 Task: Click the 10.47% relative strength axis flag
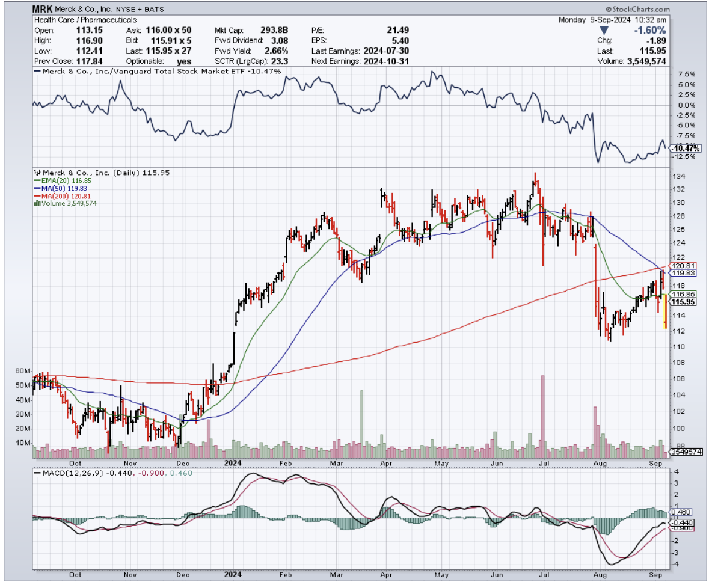click(x=685, y=148)
